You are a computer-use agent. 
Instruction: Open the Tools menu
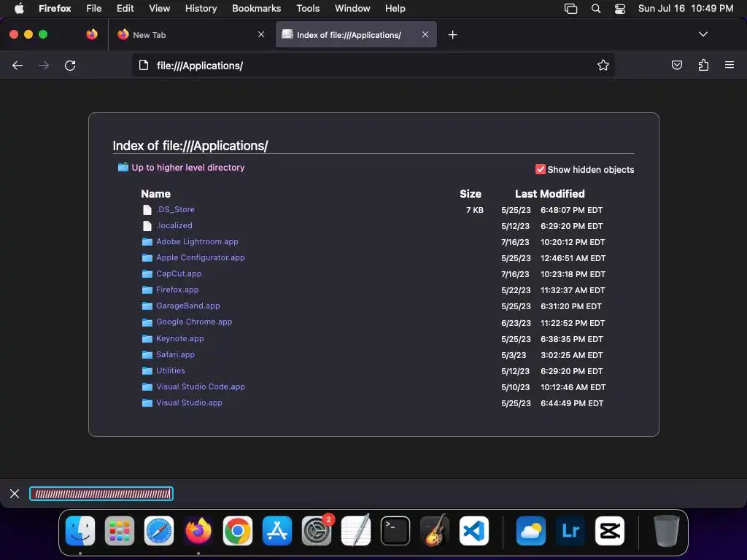coord(308,8)
